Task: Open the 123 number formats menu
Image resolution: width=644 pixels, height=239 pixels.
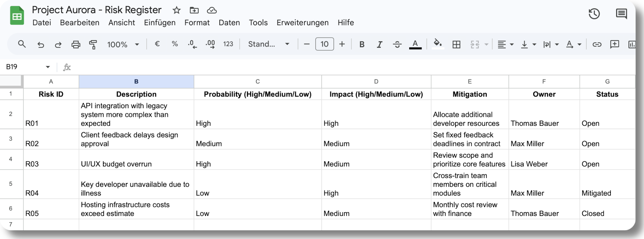Action: point(228,44)
